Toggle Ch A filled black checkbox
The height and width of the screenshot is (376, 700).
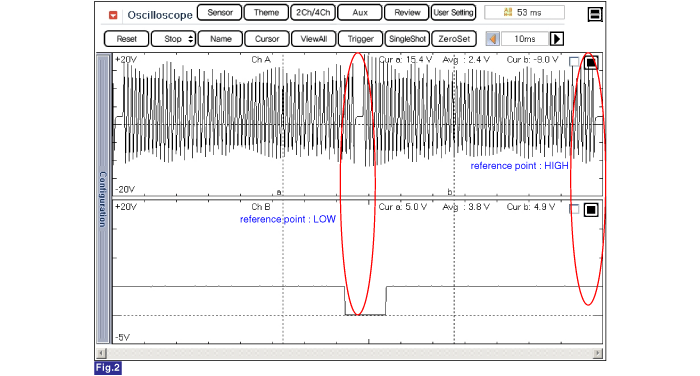pos(591,63)
